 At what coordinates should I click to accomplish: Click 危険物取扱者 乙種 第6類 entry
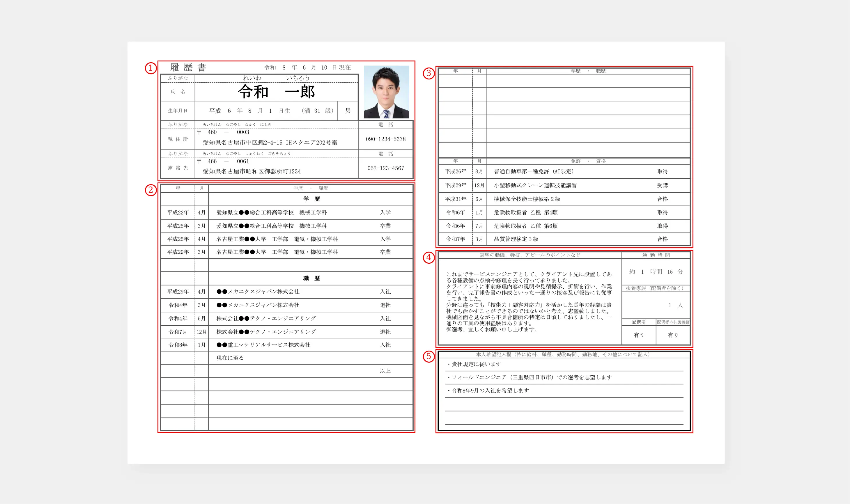tap(525, 226)
